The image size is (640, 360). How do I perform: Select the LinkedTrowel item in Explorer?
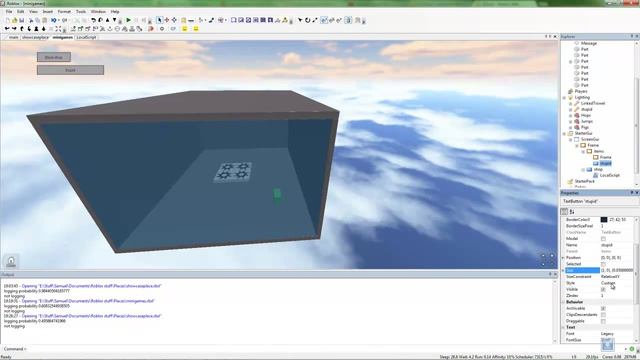point(593,103)
